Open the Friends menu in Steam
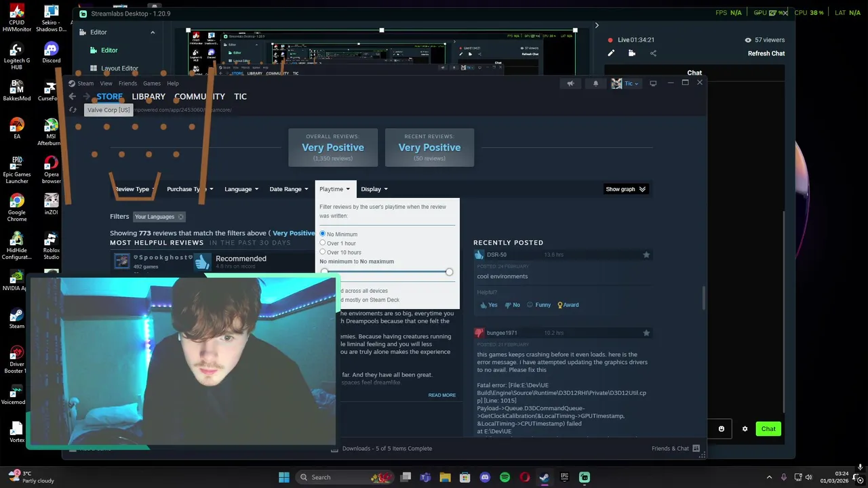The width and height of the screenshot is (868, 488). pos(127,83)
